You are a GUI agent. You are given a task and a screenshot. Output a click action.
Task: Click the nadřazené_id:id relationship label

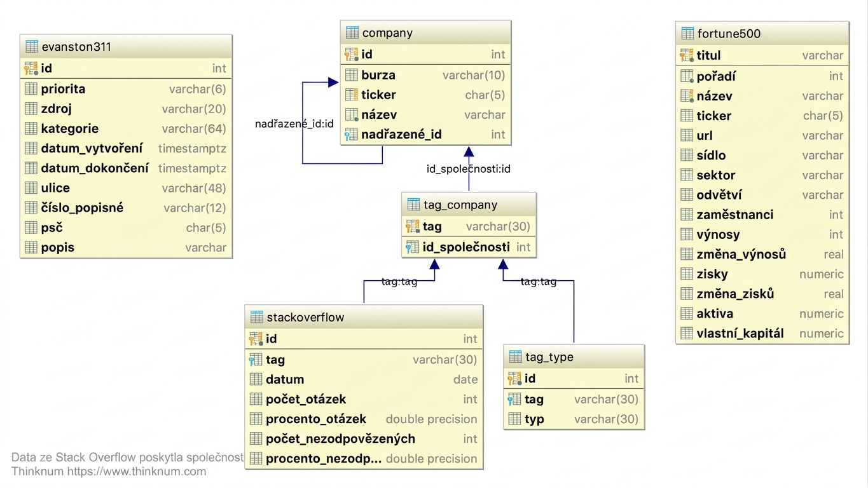[294, 124]
